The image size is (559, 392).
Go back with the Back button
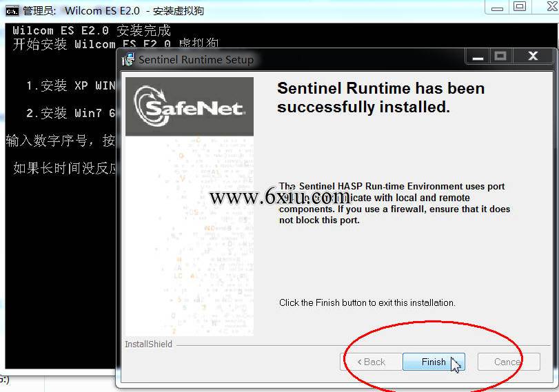pos(371,362)
